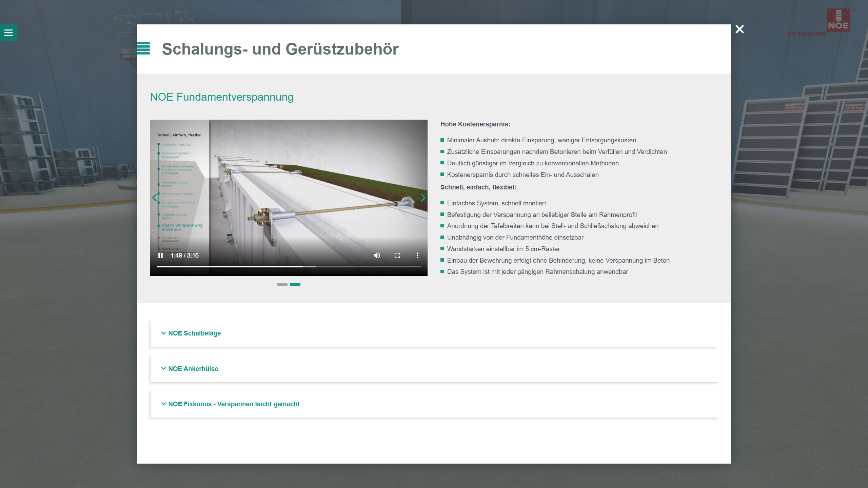
Task: Close the product dialog with the X
Action: 739,29
